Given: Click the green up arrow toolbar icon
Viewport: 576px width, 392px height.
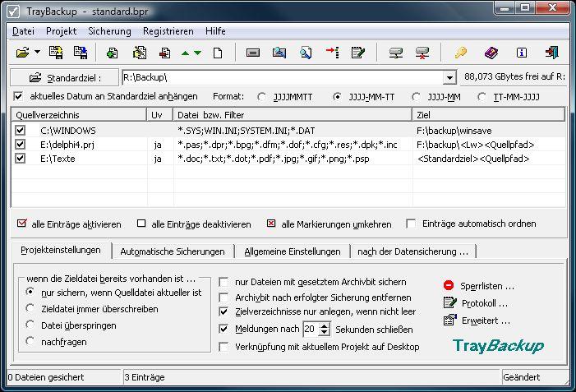Looking at the screenshot, I should point(185,53).
